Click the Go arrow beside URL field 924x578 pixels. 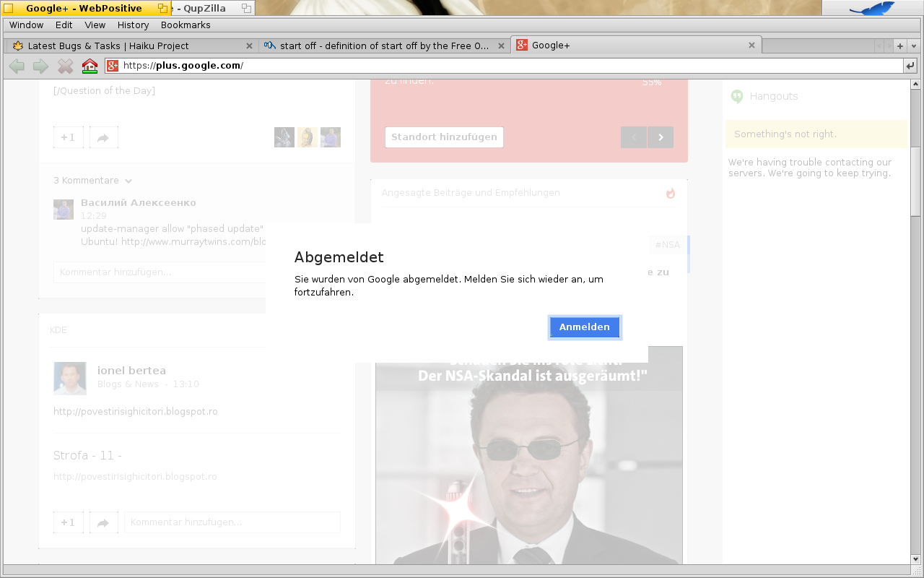point(910,66)
